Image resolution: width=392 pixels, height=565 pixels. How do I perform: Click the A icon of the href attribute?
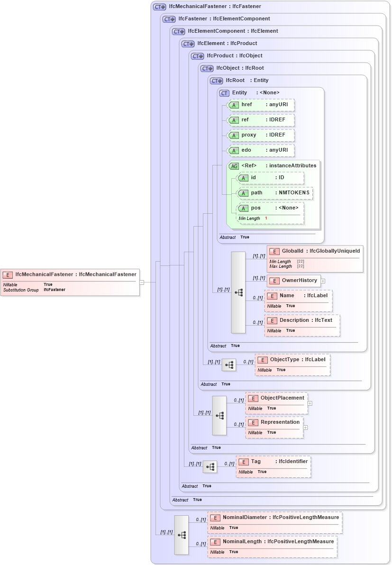(x=234, y=105)
